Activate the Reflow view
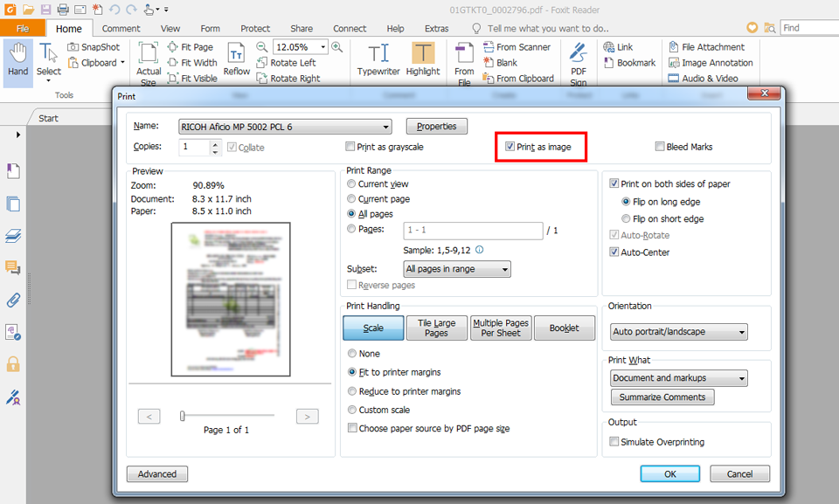This screenshot has height=504, width=839. pos(237,60)
